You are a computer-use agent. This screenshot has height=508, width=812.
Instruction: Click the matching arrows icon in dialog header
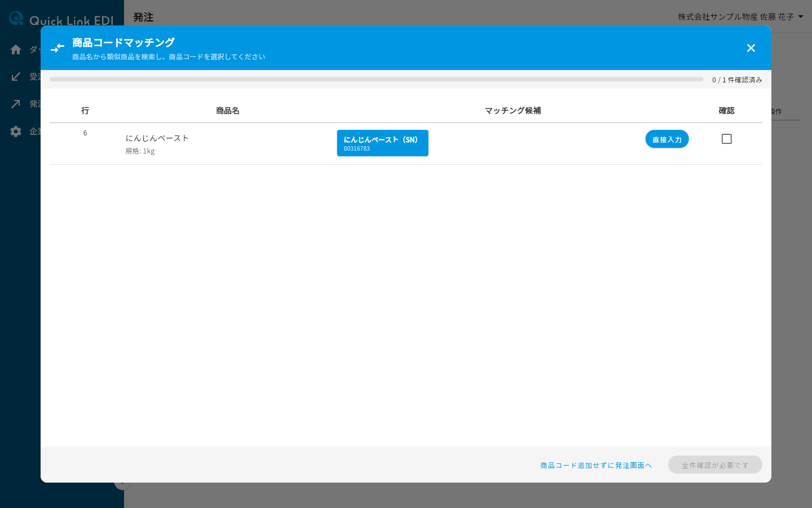pyautogui.click(x=58, y=48)
